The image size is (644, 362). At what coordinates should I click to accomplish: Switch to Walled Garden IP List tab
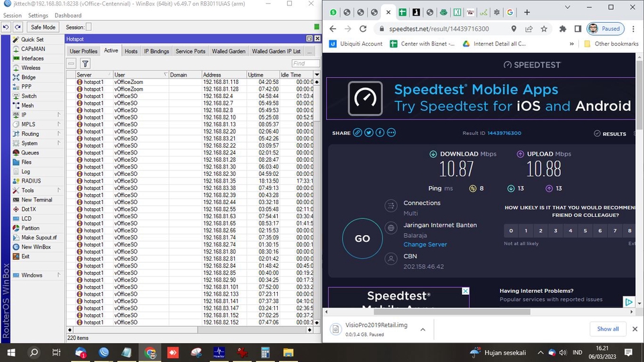[276, 52]
